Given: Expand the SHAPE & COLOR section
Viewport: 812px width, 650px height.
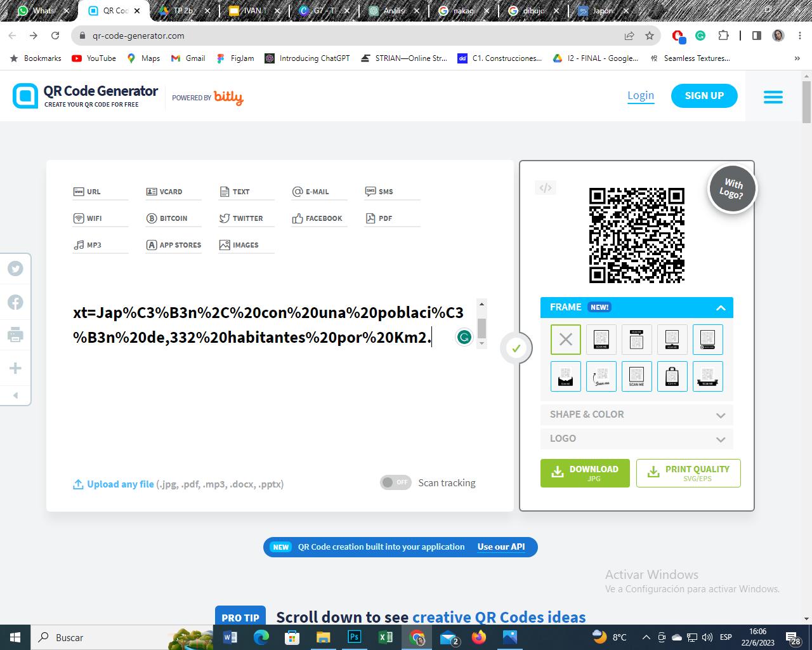Looking at the screenshot, I should click(637, 415).
